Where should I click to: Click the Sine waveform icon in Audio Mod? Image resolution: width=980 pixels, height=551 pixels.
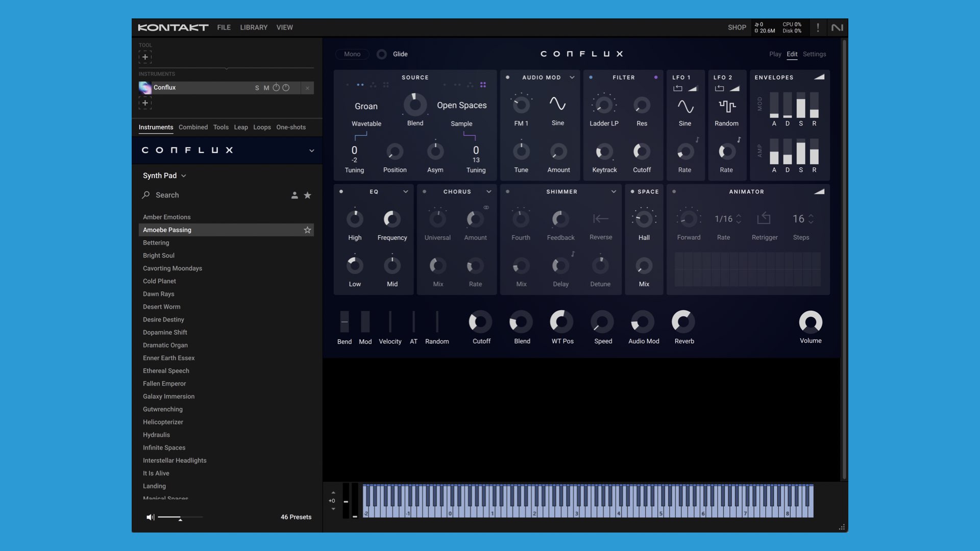tap(557, 104)
